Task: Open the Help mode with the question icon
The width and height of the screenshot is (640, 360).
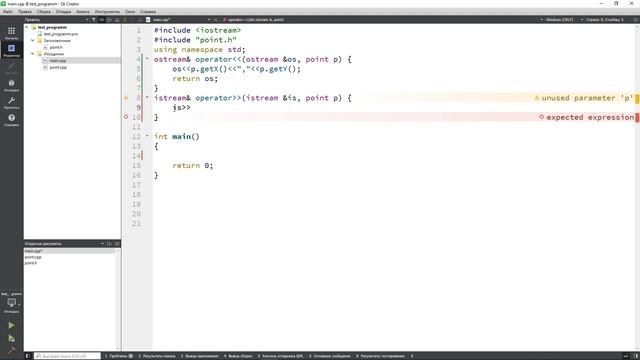Action: tap(11, 120)
